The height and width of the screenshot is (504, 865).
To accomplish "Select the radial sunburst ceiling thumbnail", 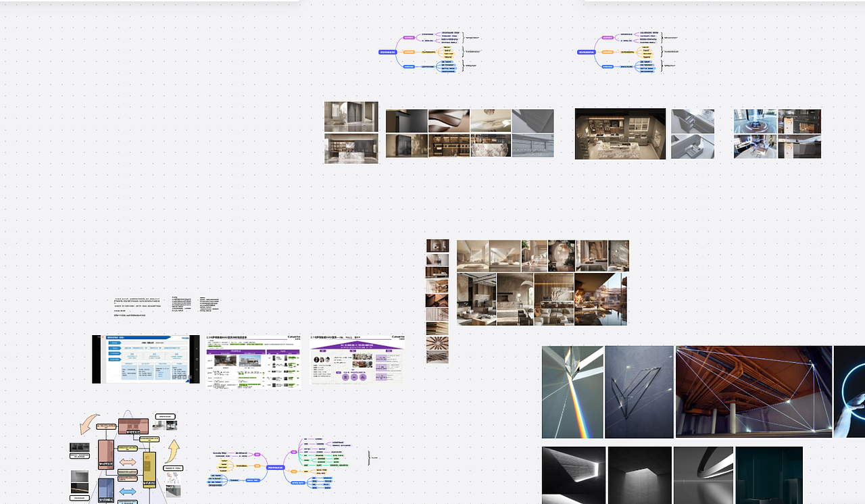I will click(437, 342).
